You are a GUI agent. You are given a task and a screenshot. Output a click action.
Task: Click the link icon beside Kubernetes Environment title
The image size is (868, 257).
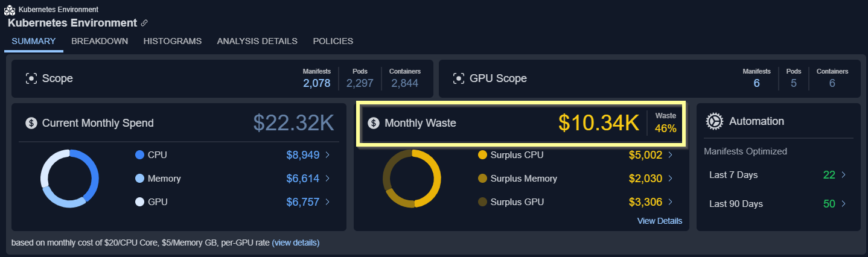pyautogui.click(x=144, y=23)
